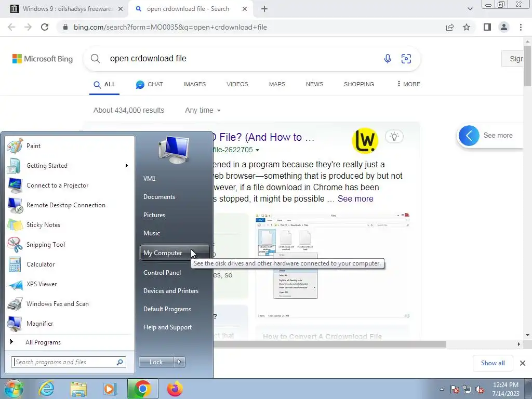The image size is (532, 399).
Task: Click the Bing voice search microphone
Action: point(388,59)
